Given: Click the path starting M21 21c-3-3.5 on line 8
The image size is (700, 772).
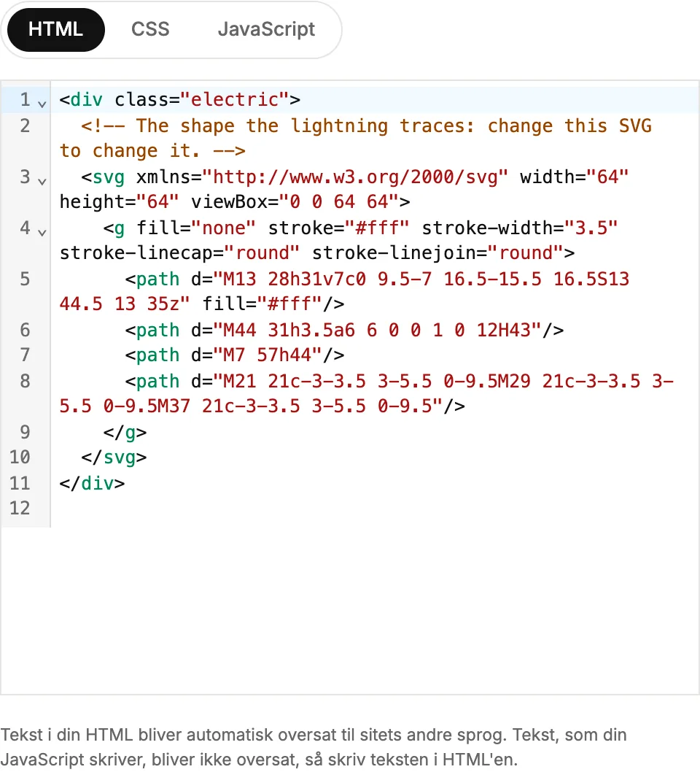Looking at the screenshot, I should [x=367, y=393].
